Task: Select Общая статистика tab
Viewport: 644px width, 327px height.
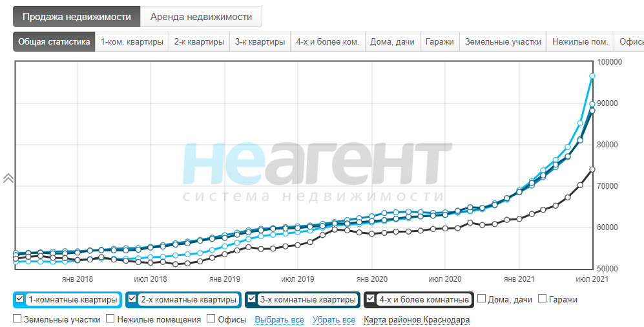Action: 54,42
